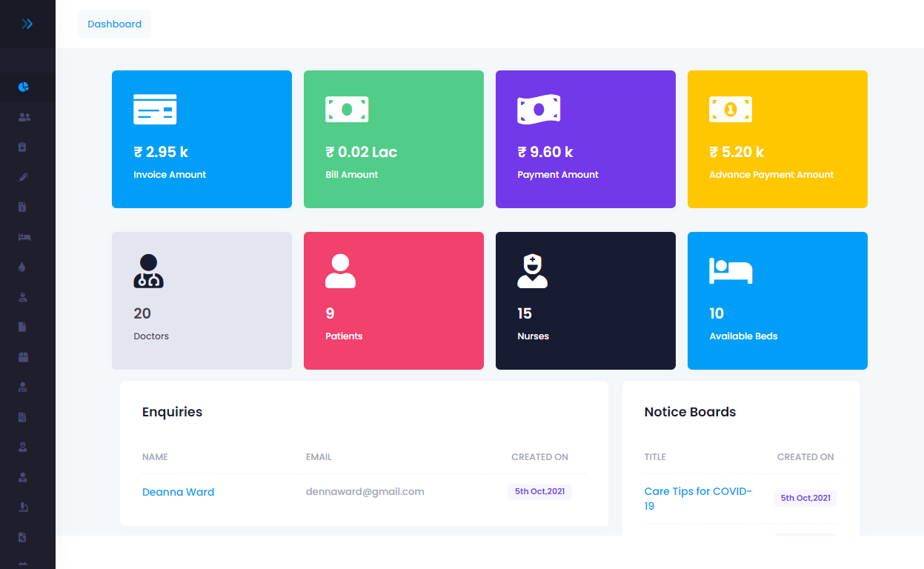
Task: Select the Doctors count card
Action: point(202,301)
